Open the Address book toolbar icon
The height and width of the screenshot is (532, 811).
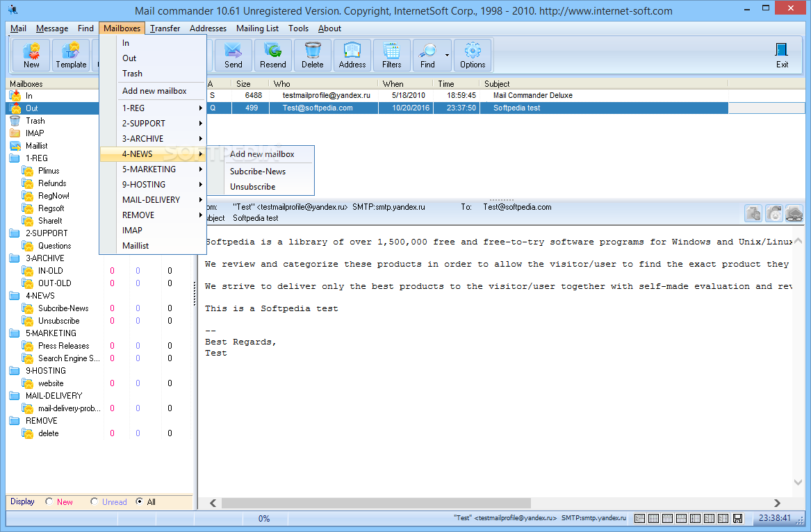pyautogui.click(x=352, y=55)
